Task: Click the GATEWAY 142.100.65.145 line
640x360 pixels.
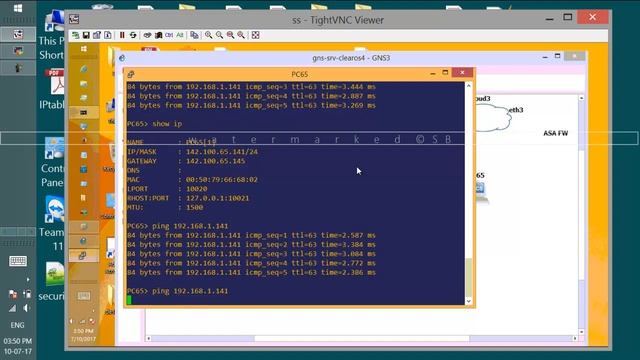Action: pos(186,161)
